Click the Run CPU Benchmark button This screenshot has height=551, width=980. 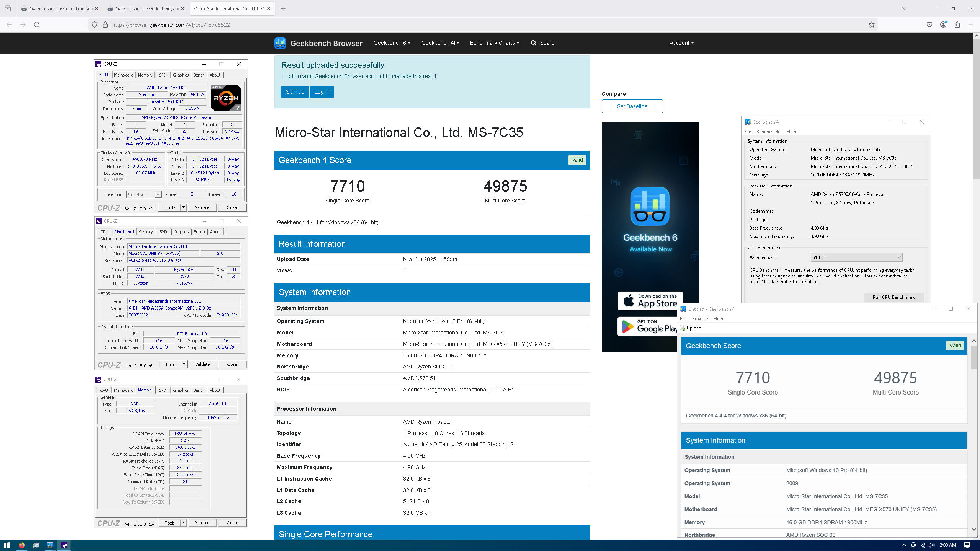(x=893, y=297)
